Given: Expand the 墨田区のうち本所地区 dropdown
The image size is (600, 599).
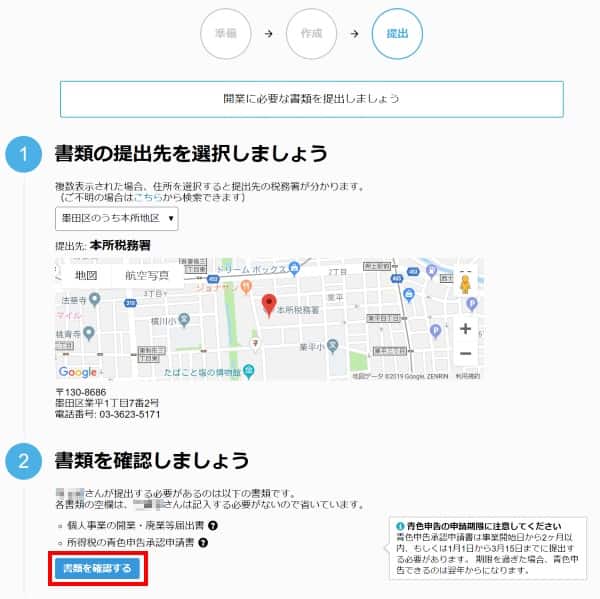Looking at the screenshot, I should [116, 217].
